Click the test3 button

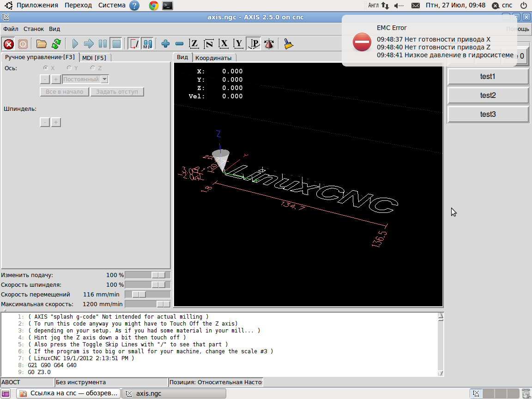point(488,115)
